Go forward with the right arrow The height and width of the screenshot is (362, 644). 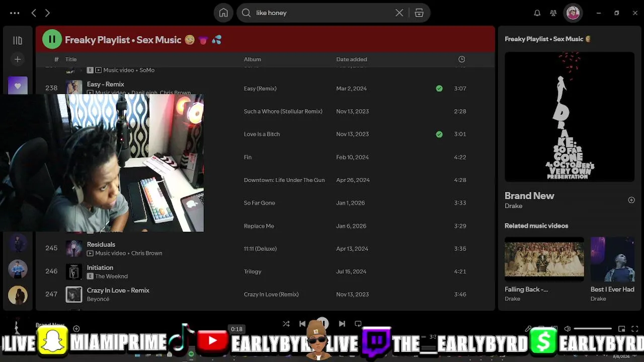pos(47,13)
